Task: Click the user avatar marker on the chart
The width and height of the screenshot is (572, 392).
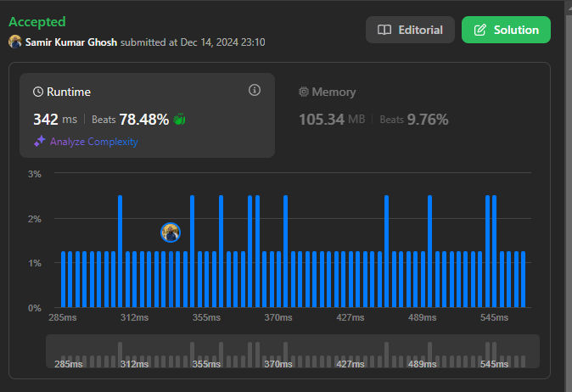Action: click(171, 232)
